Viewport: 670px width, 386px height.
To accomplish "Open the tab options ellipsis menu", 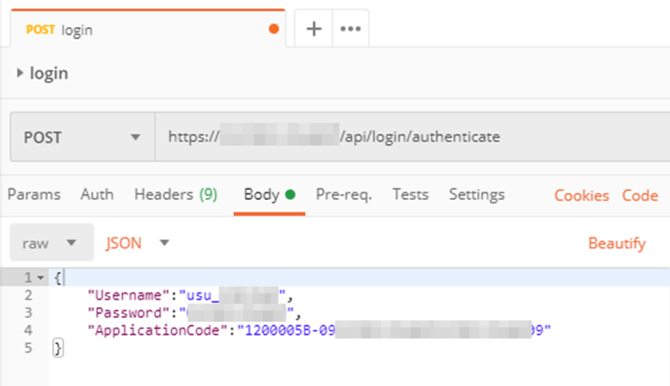I will tap(350, 29).
